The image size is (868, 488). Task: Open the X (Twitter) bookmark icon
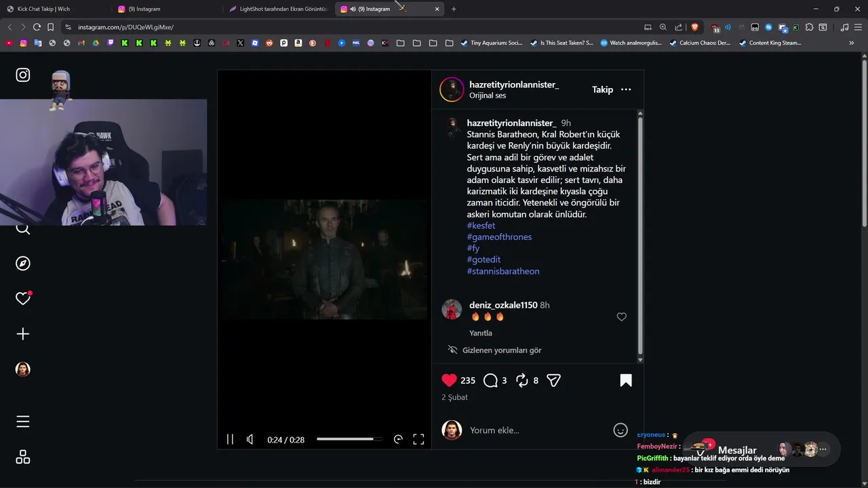pyautogui.click(x=240, y=43)
